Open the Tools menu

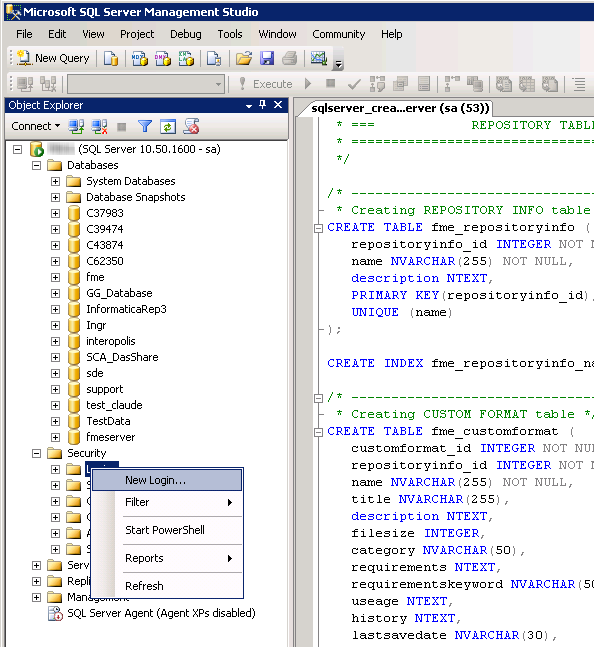(230, 34)
